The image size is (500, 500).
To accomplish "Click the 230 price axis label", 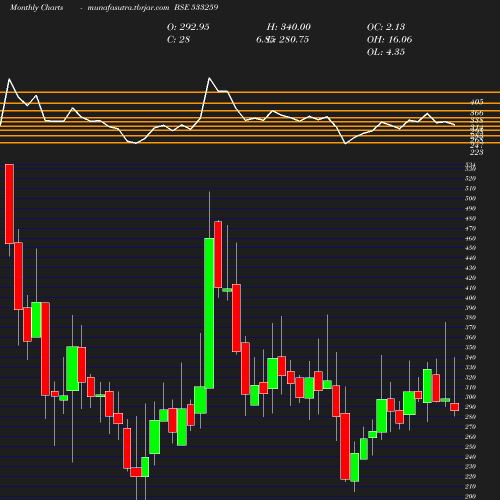I will pos(470,467).
